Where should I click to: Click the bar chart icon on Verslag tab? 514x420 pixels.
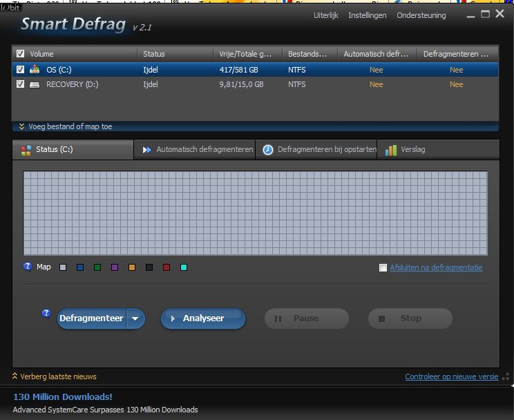pos(391,150)
